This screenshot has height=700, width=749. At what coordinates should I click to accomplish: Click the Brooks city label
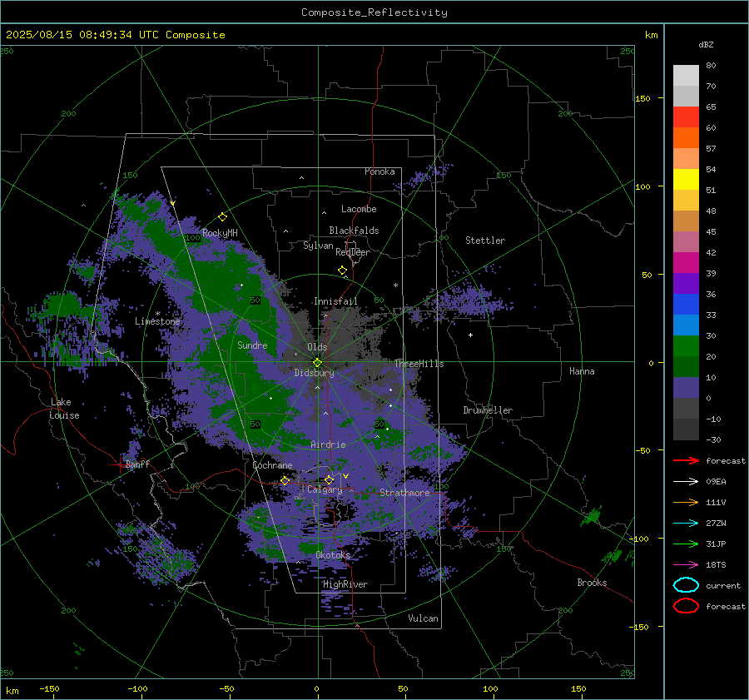[x=592, y=583]
